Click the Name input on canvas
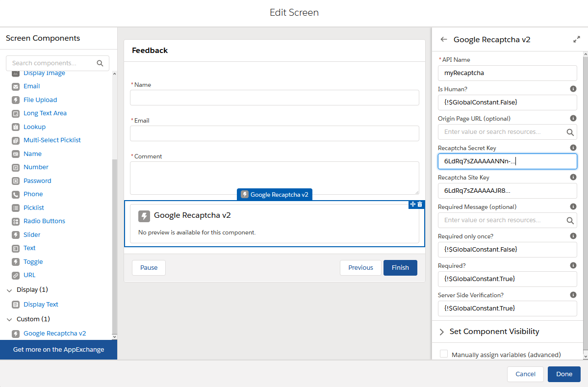The height and width of the screenshot is (387, 588). 275,98
